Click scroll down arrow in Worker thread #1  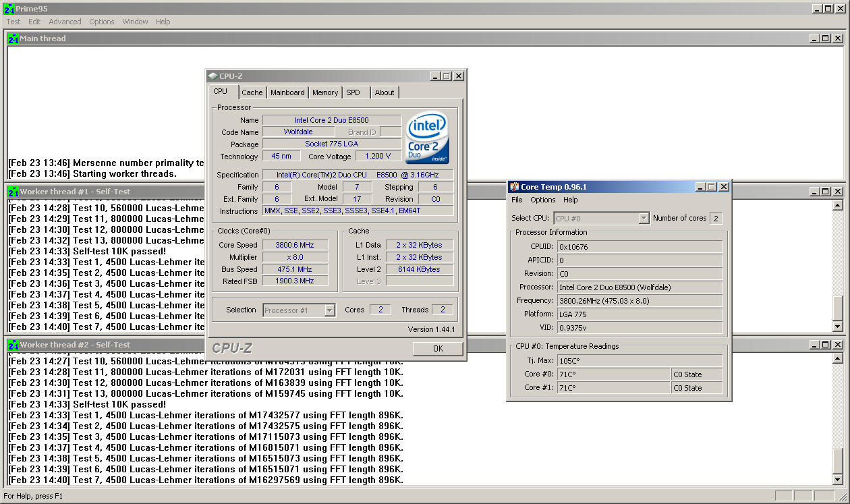pyautogui.click(x=838, y=327)
